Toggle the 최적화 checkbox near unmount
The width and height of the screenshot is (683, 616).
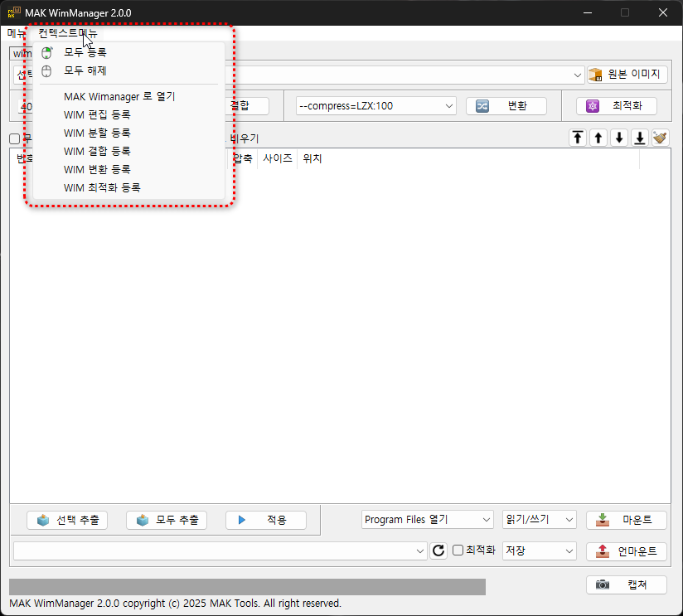tap(458, 551)
